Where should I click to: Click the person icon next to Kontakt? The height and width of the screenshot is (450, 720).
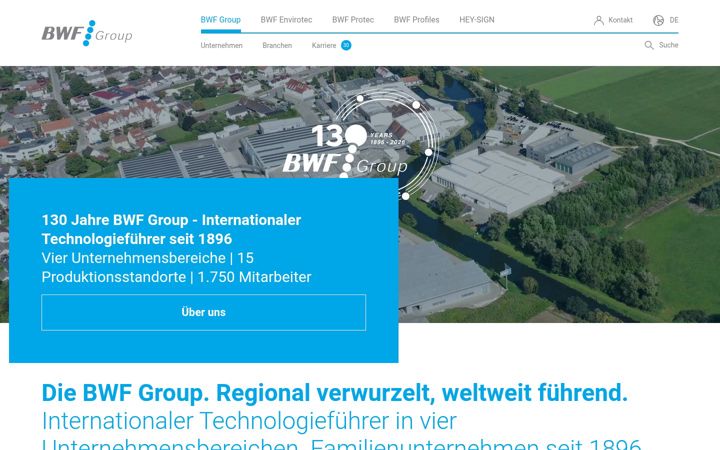coord(599,20)
